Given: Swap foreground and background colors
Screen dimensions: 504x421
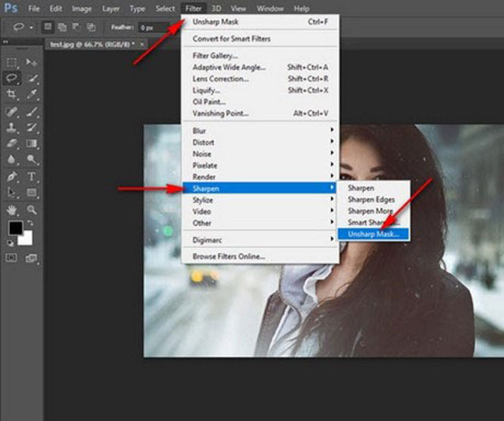Looking at the screenshot, I should [30, 223].
